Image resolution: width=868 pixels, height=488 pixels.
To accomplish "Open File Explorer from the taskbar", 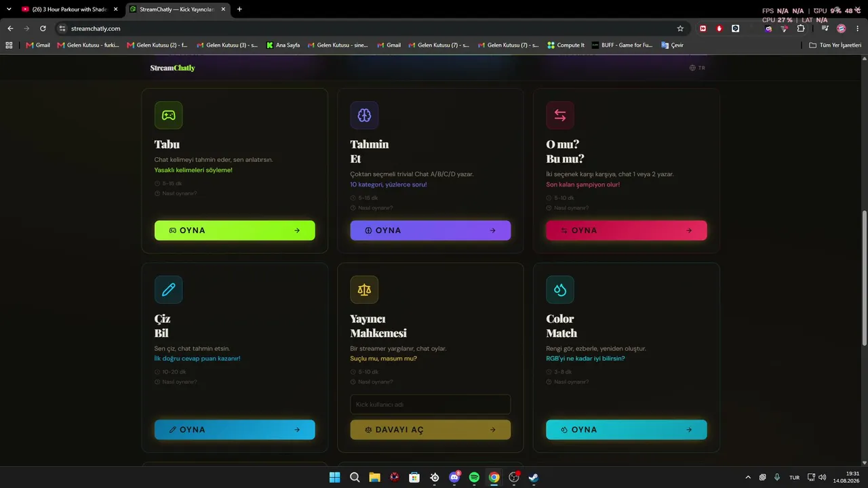I will [x=374, y=477].
